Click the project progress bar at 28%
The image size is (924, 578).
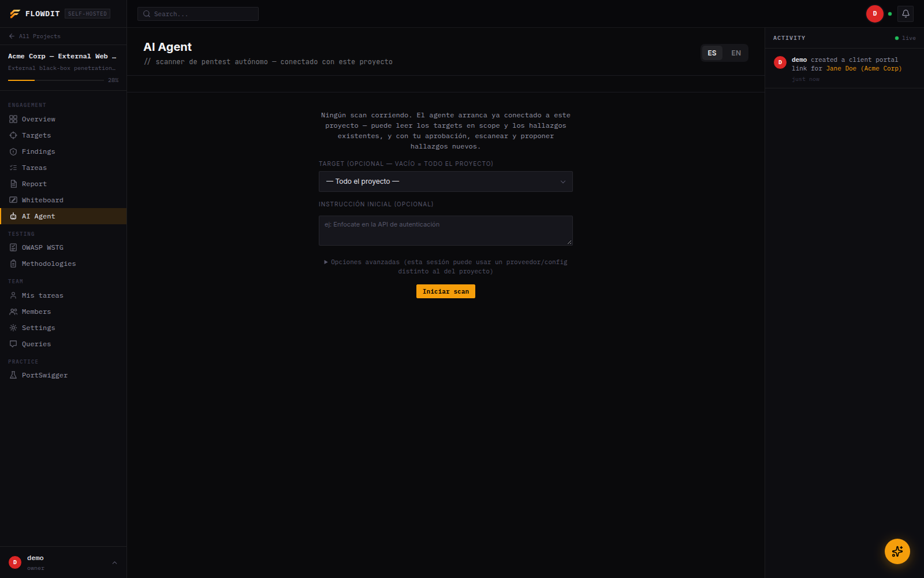[56, 80]
